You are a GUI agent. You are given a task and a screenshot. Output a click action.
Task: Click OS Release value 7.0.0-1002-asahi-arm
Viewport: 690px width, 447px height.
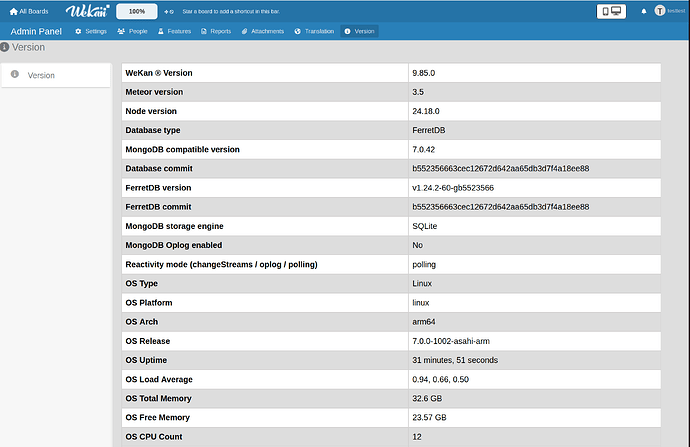coord(451,341)
